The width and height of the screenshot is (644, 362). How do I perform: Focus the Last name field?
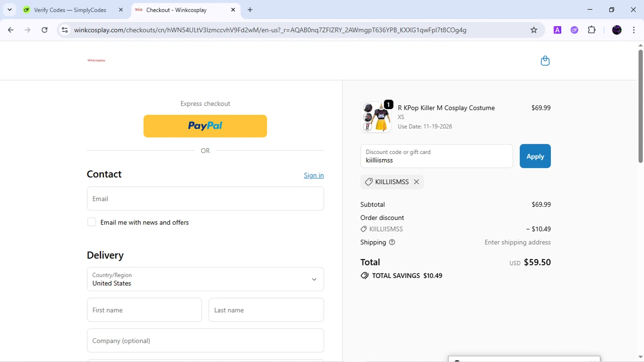[x=266, y=310]
